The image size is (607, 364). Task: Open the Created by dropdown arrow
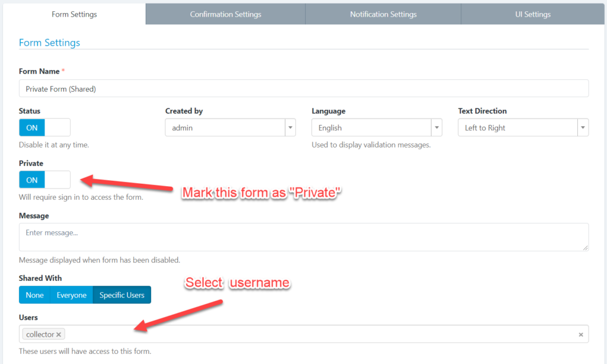coord(290,127)
